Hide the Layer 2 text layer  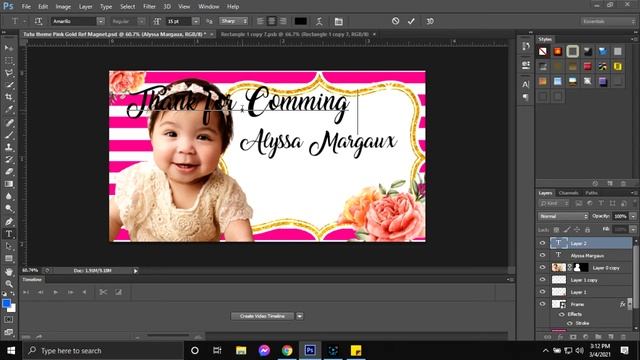(x=542, y=243)
